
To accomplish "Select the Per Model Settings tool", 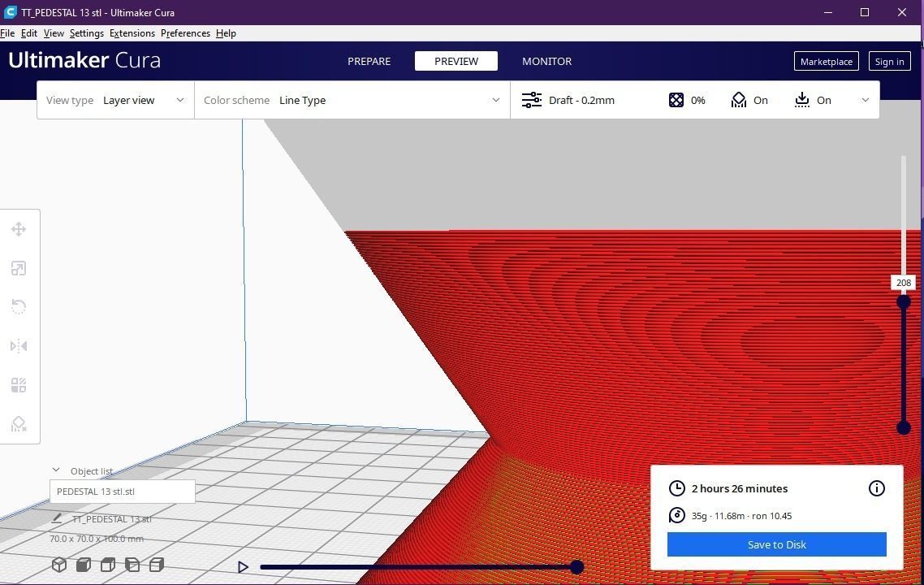I will pyautogui.click(x=18, y=385).
